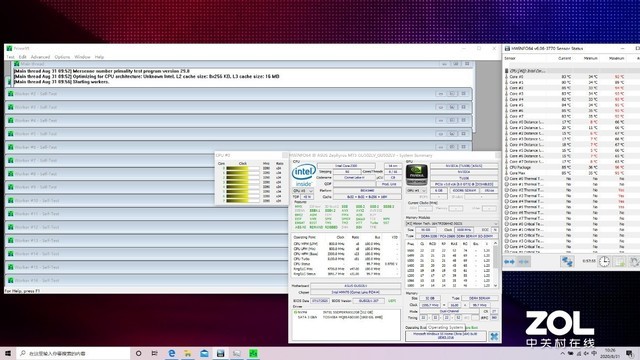The width and height of the screenshot is (640, 360).
Task: Minimize the Worker #3 child window
Action: [440, 107]
